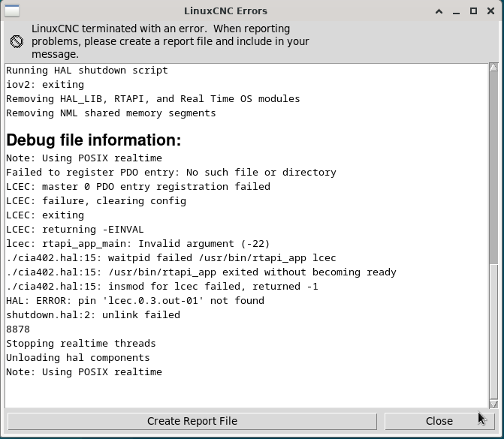This screenshot has width=504, height=439.
Task: Close window via title bar X
Action: (490, 11)
